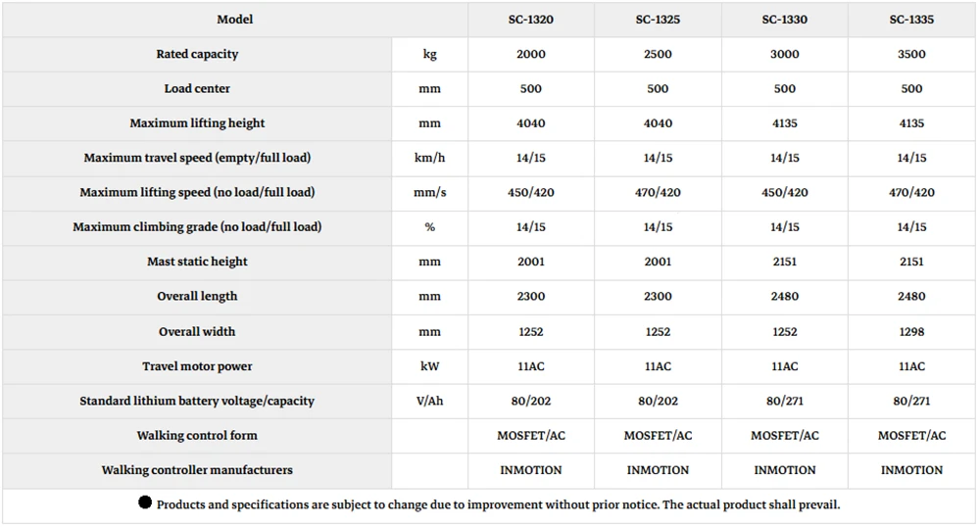The width and height of the screenshot is (980, 527).
Task: Click the SC-1335 column header
Action: pos(911,20)
